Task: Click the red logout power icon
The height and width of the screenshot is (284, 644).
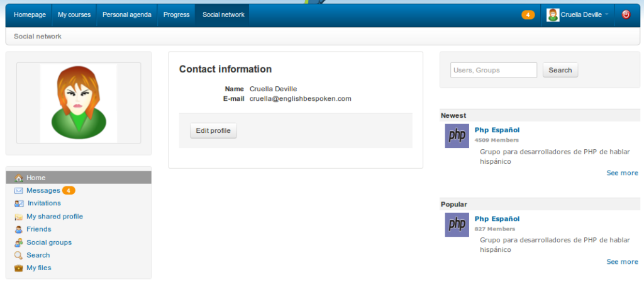Action: pos(626,14)
